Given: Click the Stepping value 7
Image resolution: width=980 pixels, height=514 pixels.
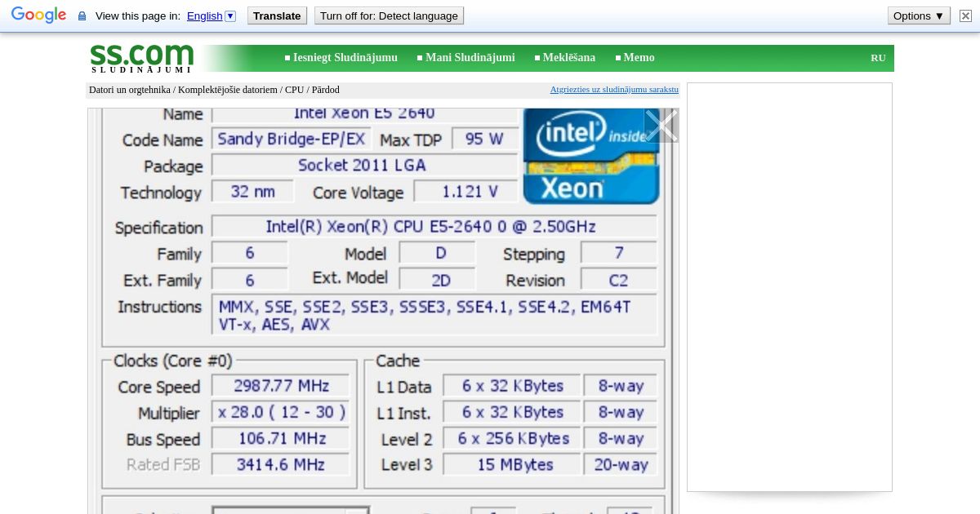Looking at the screenshot, I should point(618,253).
